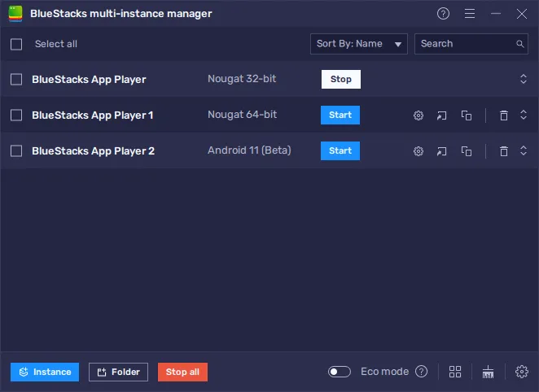Clone BlueStacks App Player 2 instance
The image size is (539, 392).
[x=467, y=151]
